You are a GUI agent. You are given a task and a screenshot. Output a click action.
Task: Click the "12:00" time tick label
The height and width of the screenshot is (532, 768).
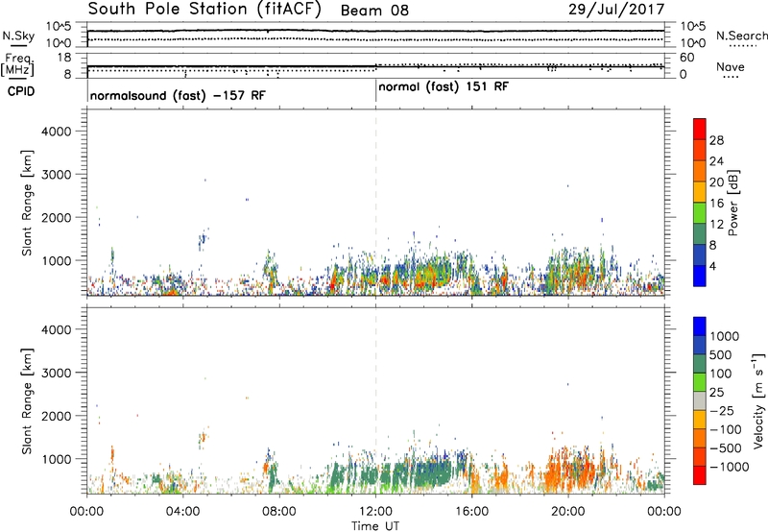tap(375, 512)
